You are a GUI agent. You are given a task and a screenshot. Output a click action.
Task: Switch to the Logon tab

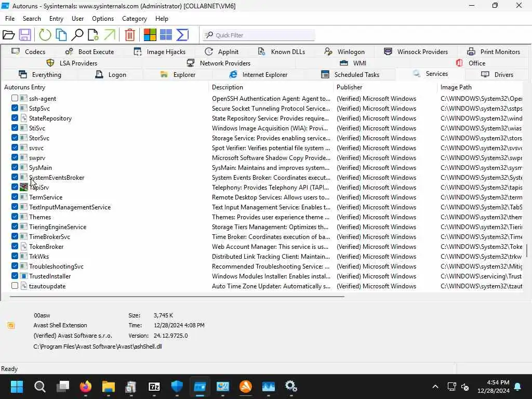coord(111,75)
